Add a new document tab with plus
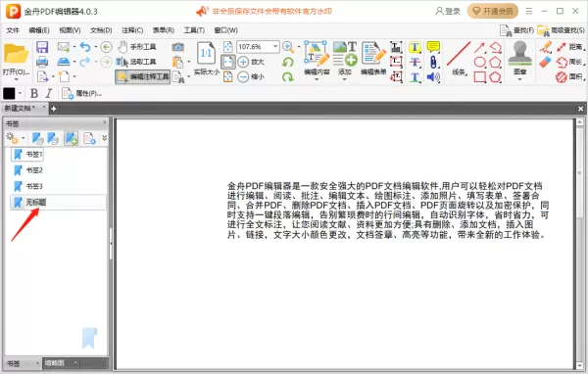 [54, 109]
